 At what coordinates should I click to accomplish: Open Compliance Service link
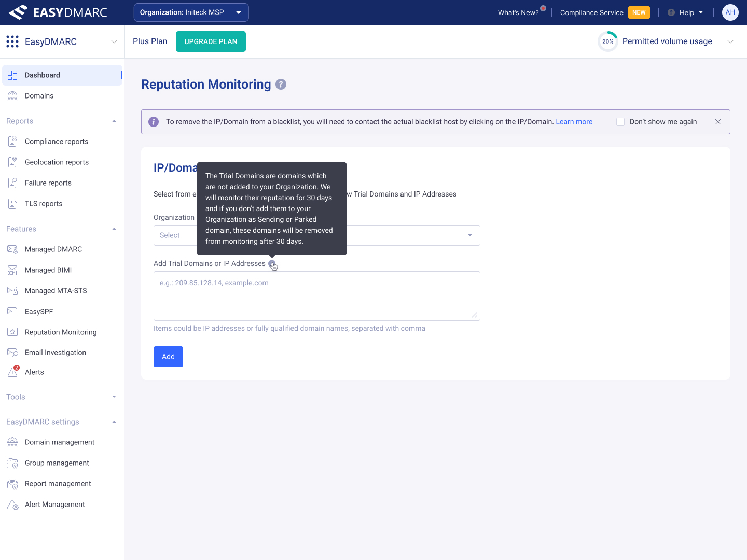[x=592, y=12]
